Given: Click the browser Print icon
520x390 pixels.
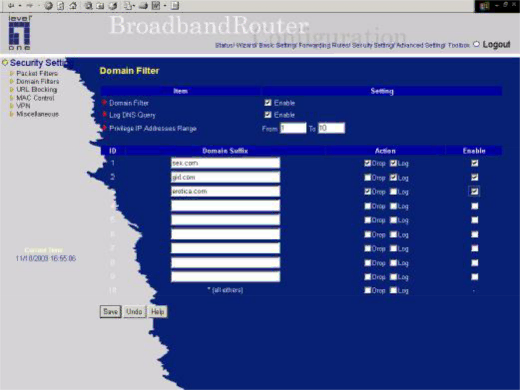Looking at the screenshot, I should (144, 6).
